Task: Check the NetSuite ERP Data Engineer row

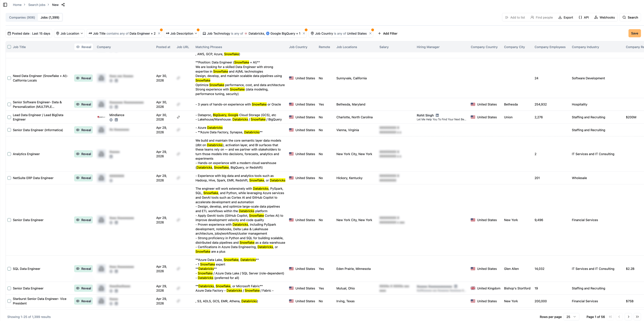Action: tap(9, 178)
